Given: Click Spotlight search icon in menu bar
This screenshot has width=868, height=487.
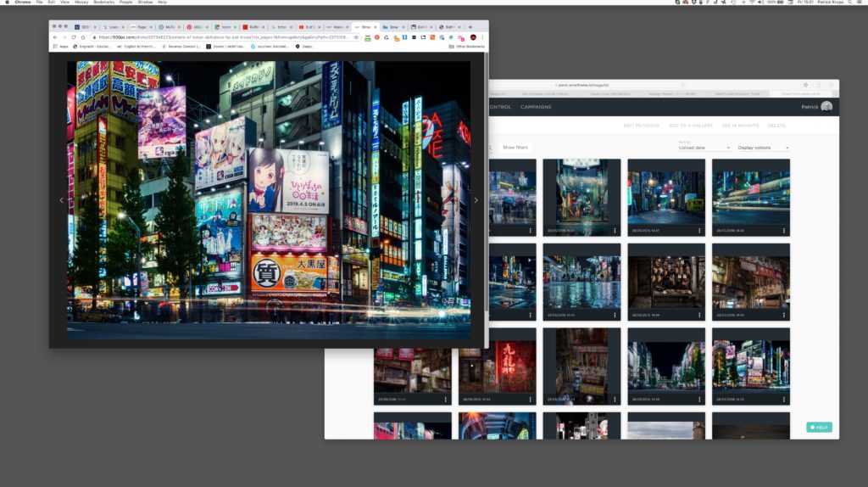Looking at the screenshot, I should click(x=850, y=3).
